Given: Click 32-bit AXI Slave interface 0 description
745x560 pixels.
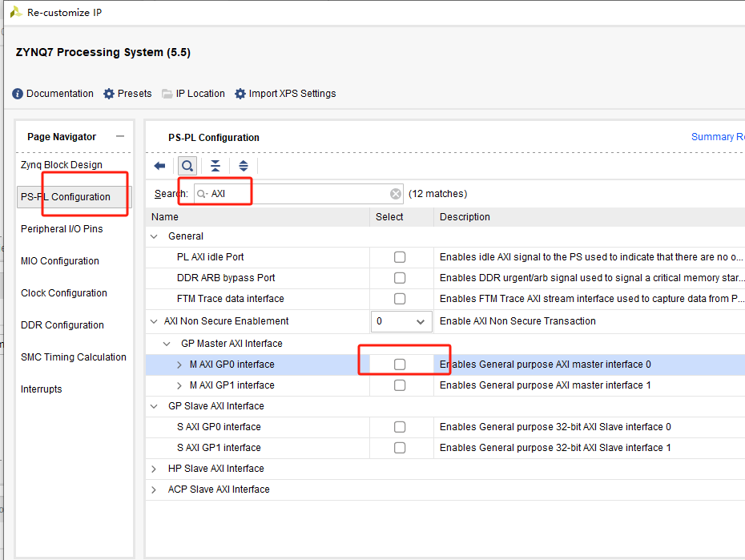Looking at the screenshot, I should 555,427.
